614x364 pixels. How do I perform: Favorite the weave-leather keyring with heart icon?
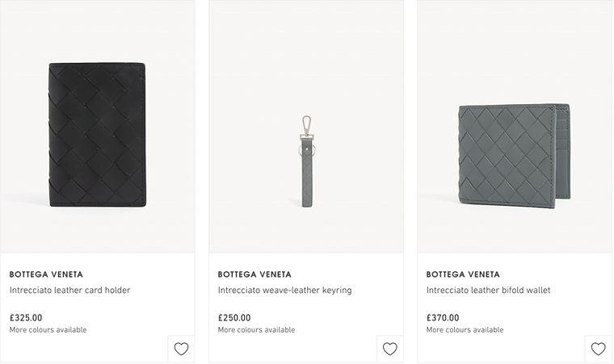pyautogui.click(x=389, y=349)
